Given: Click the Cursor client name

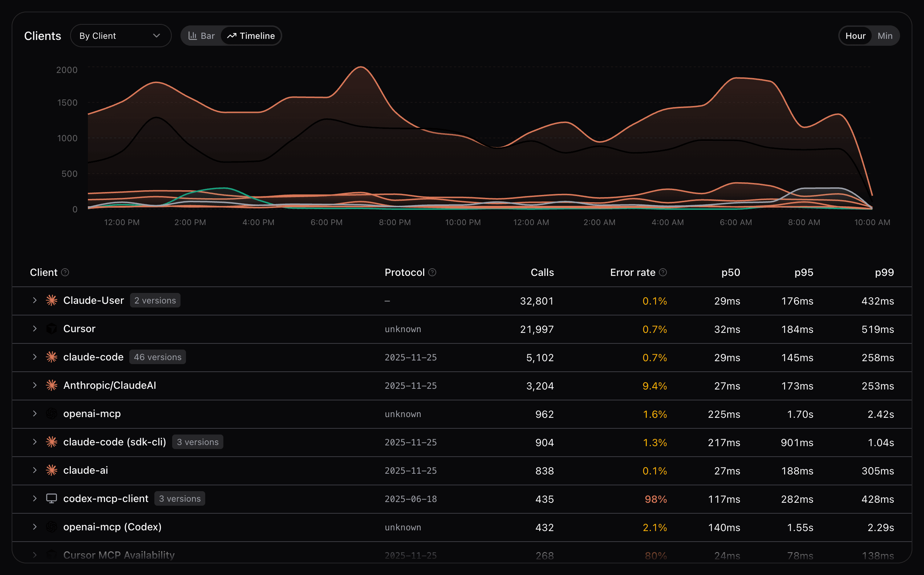Looking at the screenshot, I should point(79,329).
